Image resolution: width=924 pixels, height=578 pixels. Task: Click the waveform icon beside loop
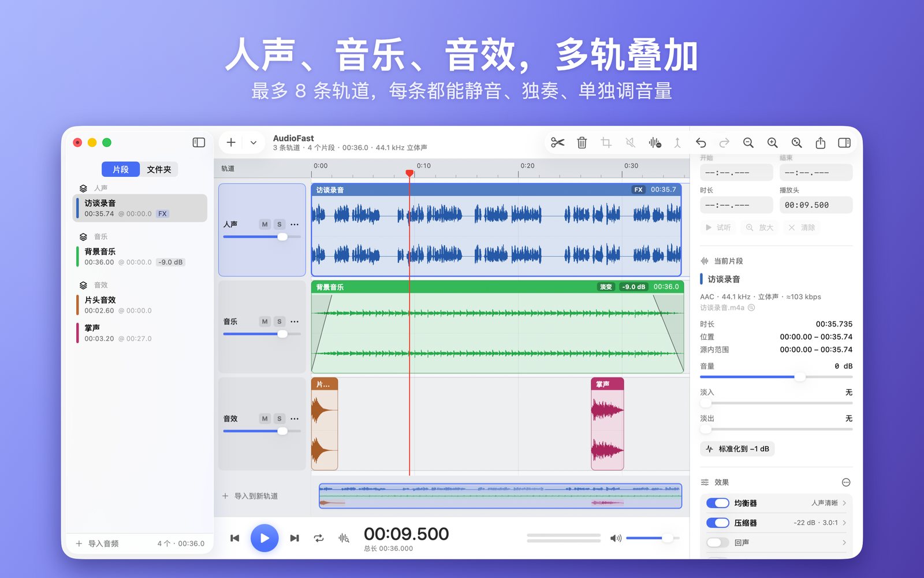tap(344, 538)
